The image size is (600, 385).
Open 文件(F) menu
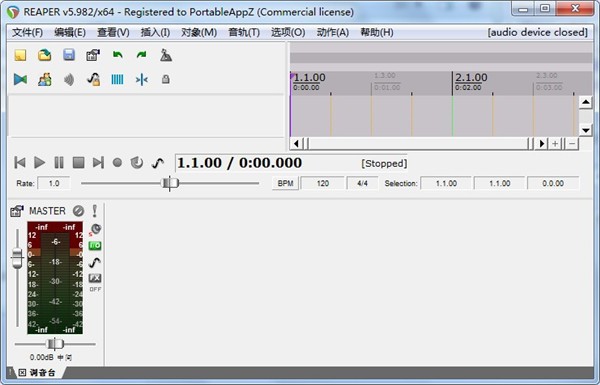[28, 33]
